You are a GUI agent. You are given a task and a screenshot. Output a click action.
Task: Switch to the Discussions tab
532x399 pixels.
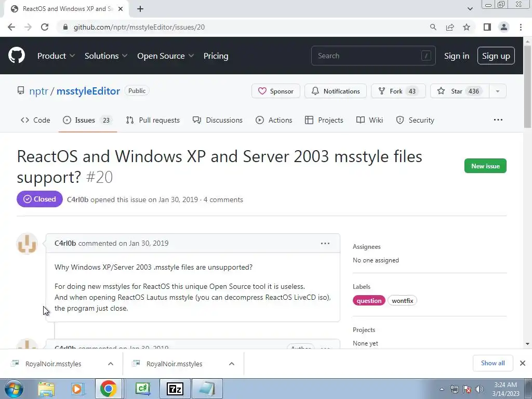tap(218, 120)
